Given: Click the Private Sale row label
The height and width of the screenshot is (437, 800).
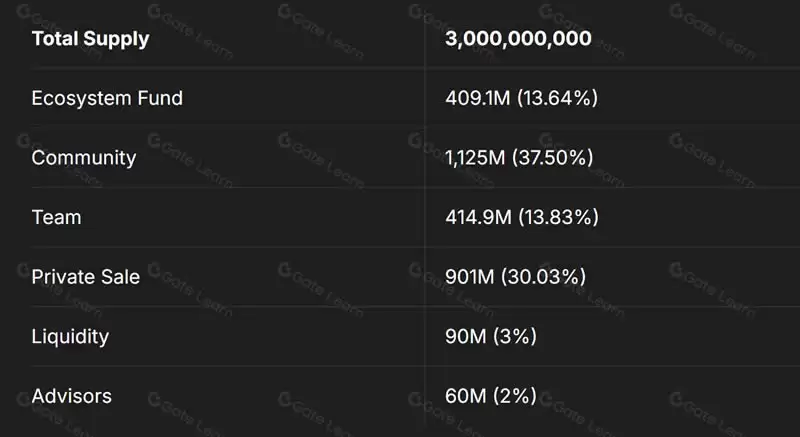Looking at the screenshot, I should tap(86, 277).
